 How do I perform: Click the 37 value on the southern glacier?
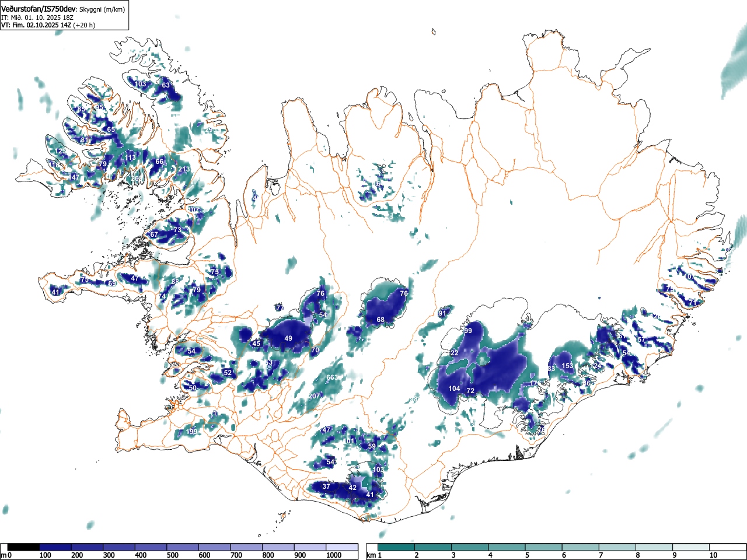326,487
